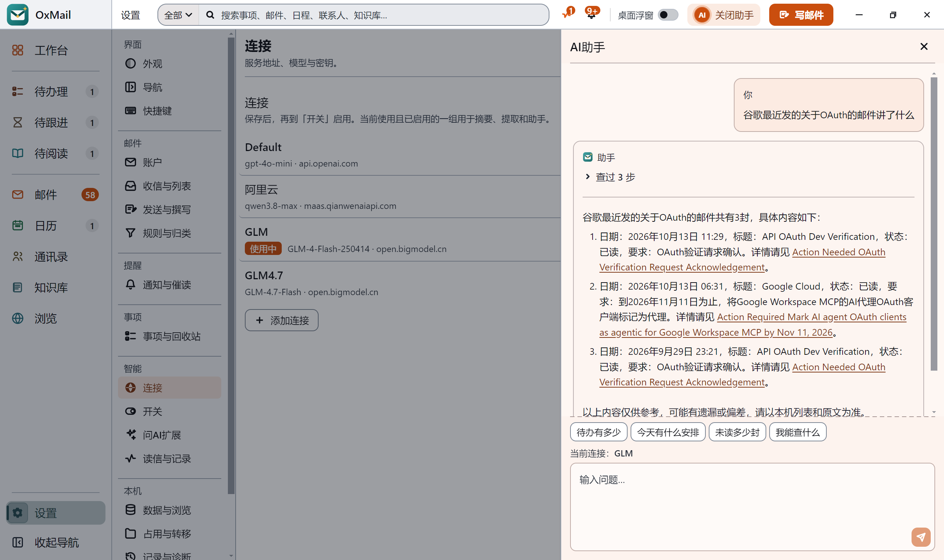
Task: Toggle the 桌面浮窗 switch
Action: tap(667, 15)
